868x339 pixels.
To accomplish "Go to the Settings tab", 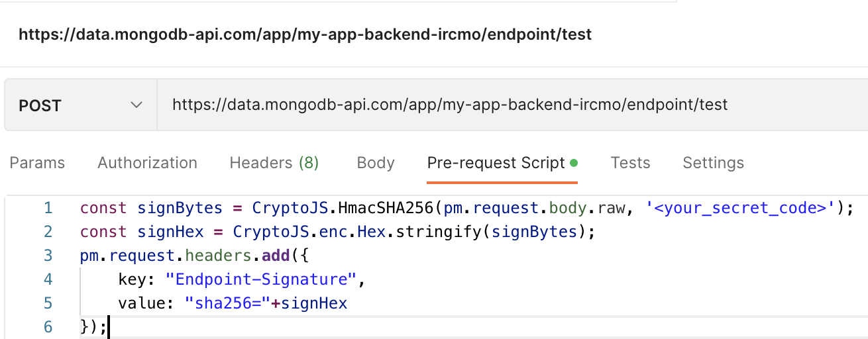I will [714, 163].
